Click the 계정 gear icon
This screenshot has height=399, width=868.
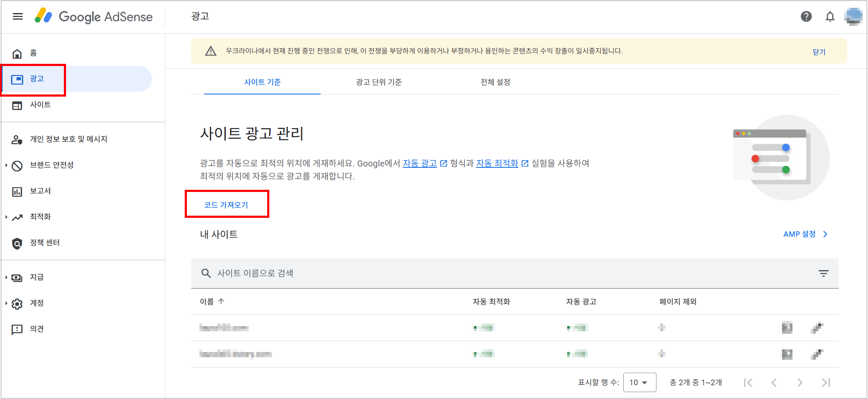coord(17,304)
